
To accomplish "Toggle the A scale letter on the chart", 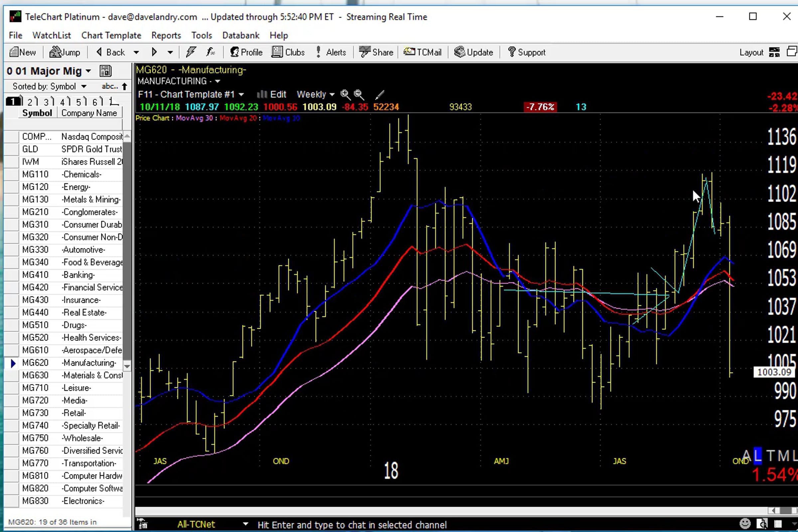I will pos(746,456).
